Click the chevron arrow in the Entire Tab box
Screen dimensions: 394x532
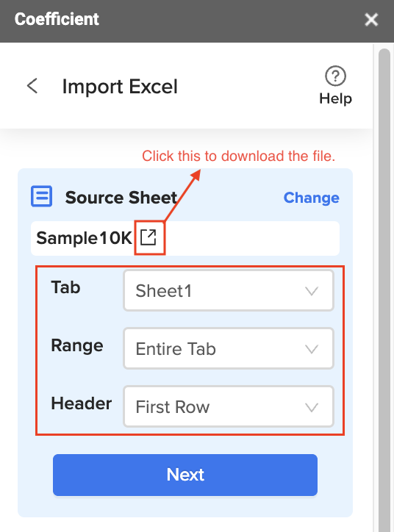(x=311, y=349)
